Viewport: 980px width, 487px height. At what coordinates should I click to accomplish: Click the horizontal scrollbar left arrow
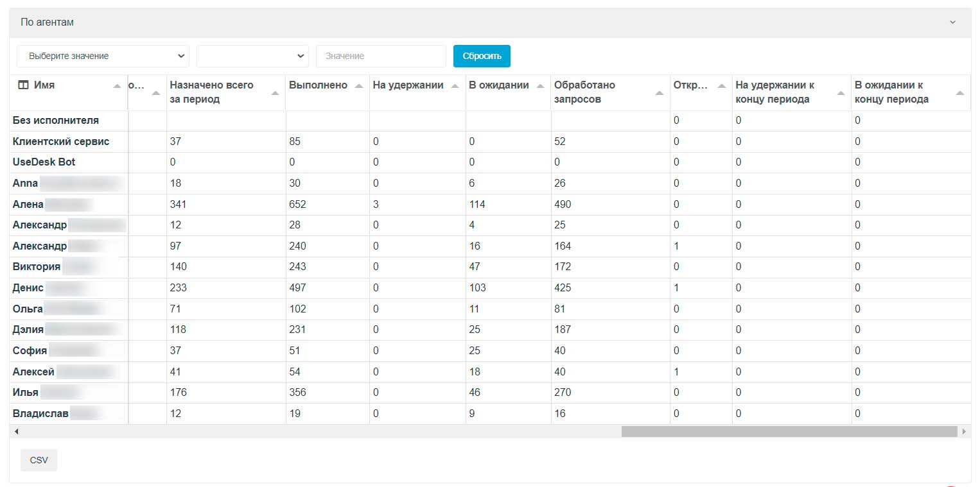point(16,432)
